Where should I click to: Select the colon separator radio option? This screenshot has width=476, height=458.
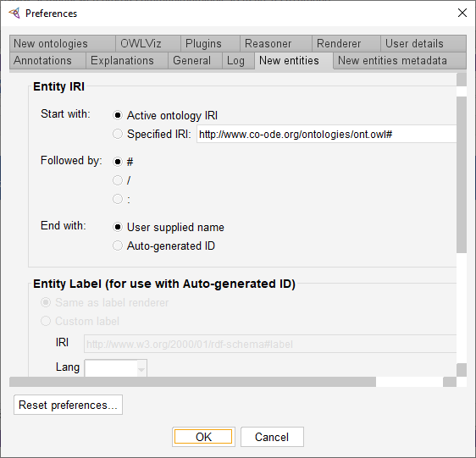coord(118,199)
